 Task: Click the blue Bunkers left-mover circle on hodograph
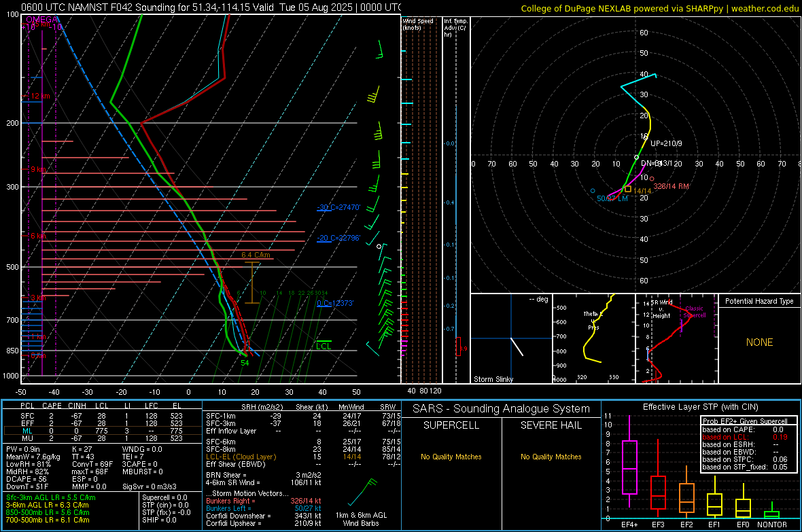point(593,191)
